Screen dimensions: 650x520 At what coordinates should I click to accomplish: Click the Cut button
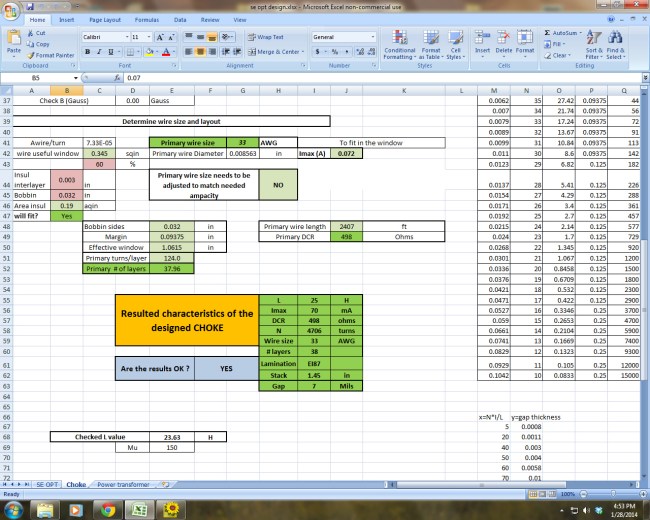39,33
